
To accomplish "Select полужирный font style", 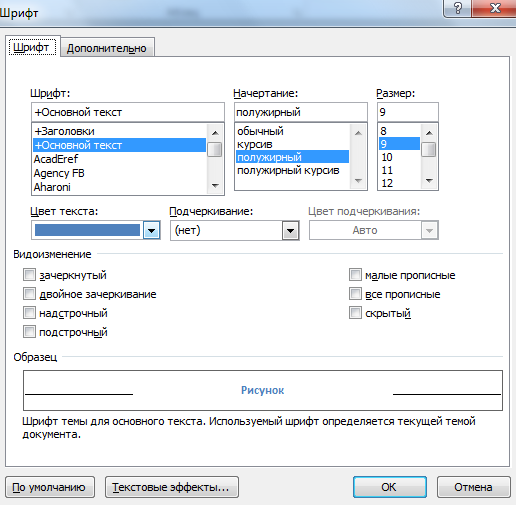I will (293, 157).
